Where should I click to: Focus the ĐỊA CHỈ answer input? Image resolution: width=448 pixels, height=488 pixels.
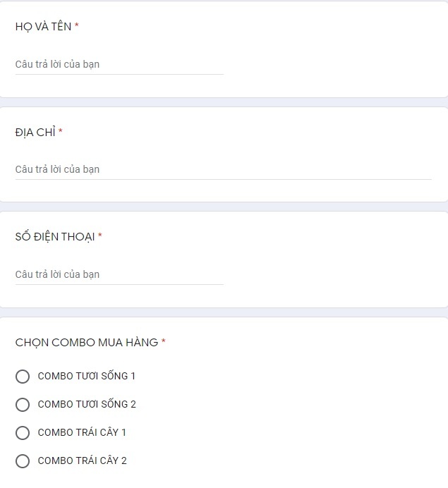tap(223, 169)
